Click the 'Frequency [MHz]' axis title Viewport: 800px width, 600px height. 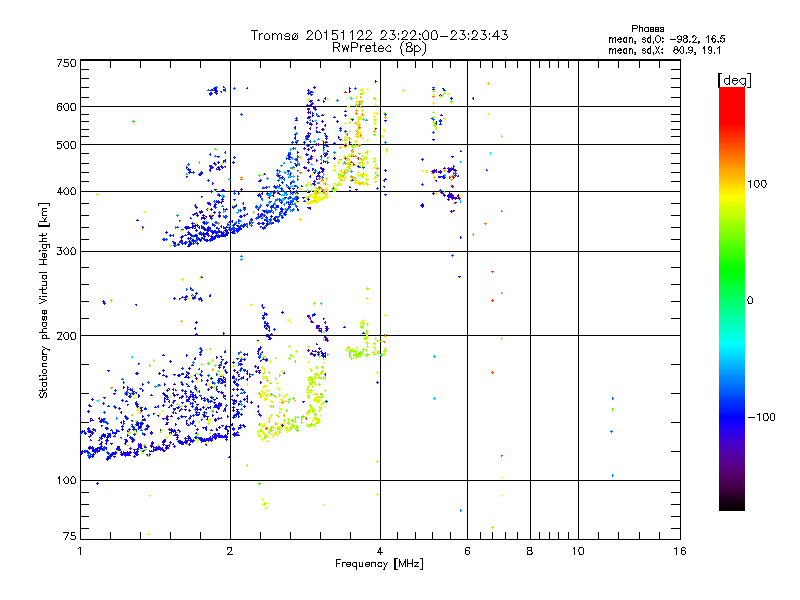[x=379, y=564]
